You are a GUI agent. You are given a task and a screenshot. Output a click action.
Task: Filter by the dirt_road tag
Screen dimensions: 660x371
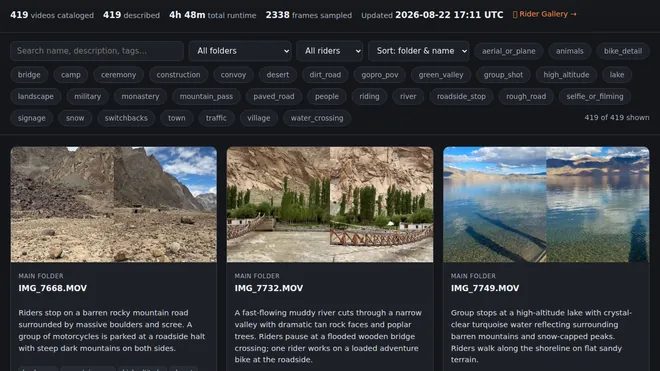(x=325, y=75)
